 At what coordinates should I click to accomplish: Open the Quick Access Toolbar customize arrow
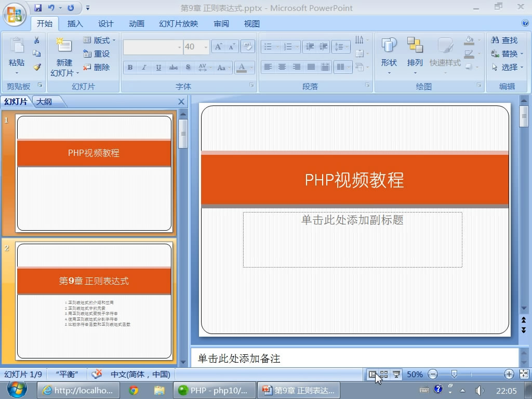[x=87, y=8]
